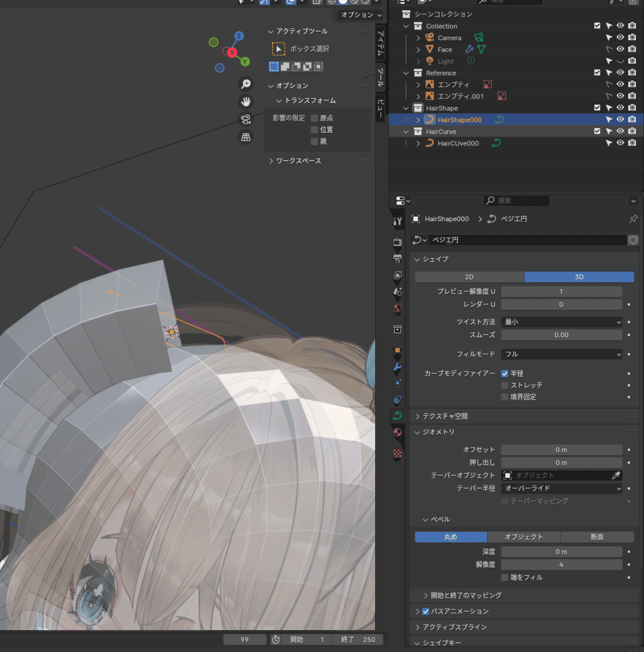Open the フィルモード dropdown
This screenshot has width=644, height=652.
pyautogui.click(x=562, y=354)
